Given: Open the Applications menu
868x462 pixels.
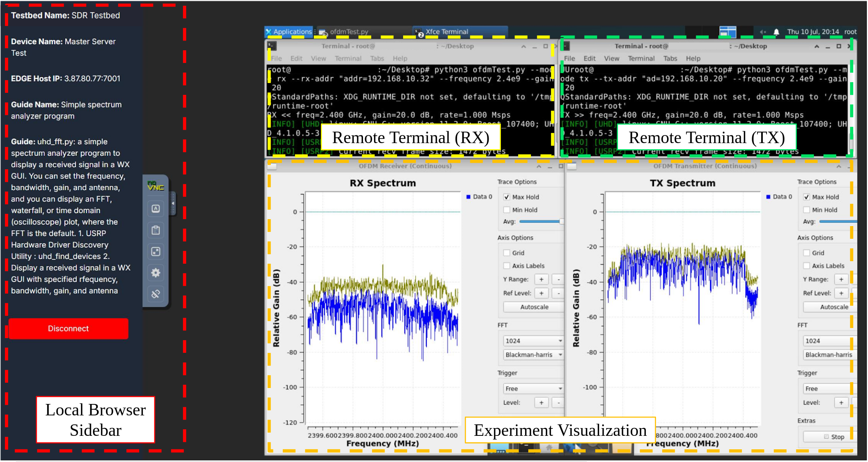Looking at the screenshot, I should 289,32.
